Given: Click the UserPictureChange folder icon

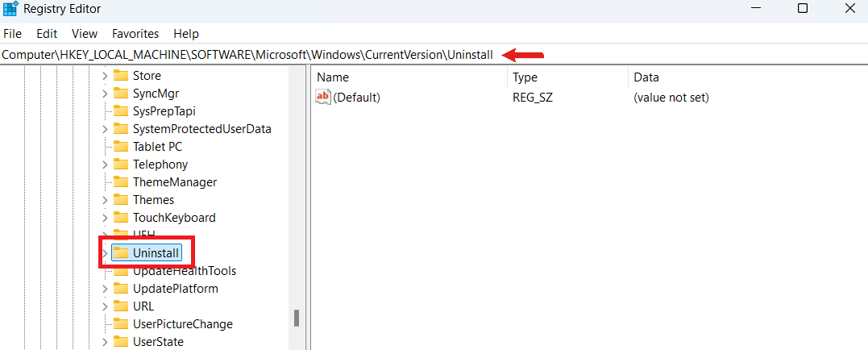Looking at the screenshot, I should pyautogui.click(x=121, y=324).
